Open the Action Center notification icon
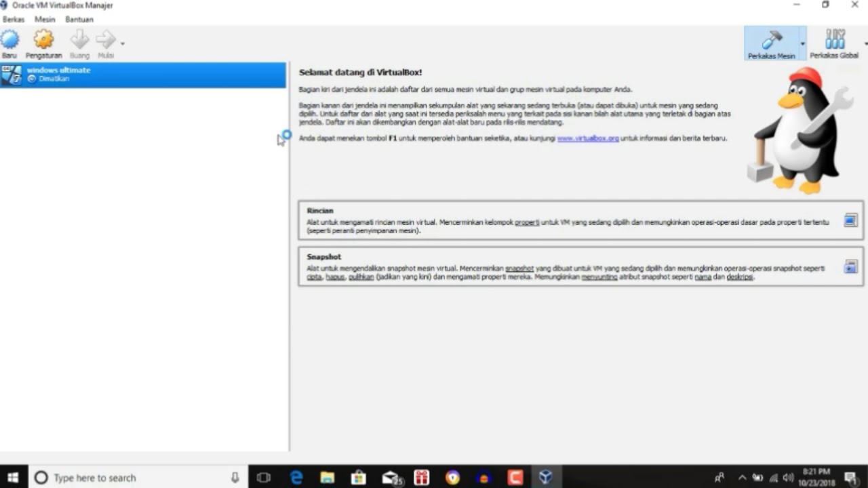This screenshot has width=868, height=488. tap(850, 477)
